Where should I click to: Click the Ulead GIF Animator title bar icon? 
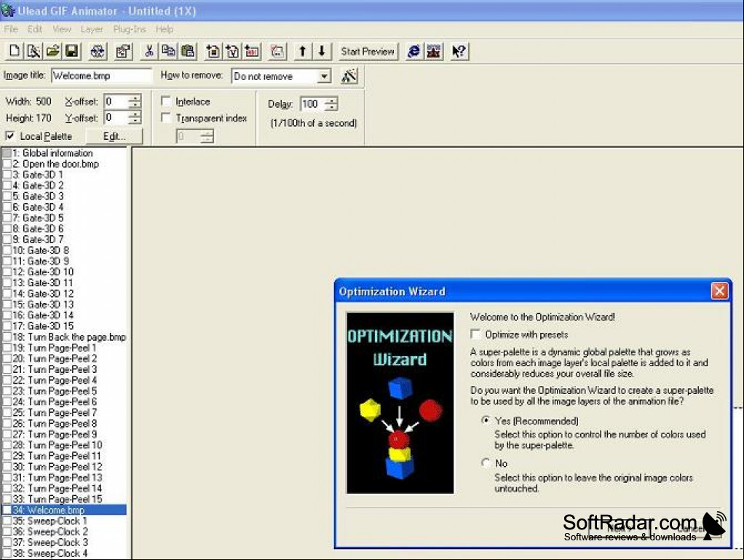point(7,10)
